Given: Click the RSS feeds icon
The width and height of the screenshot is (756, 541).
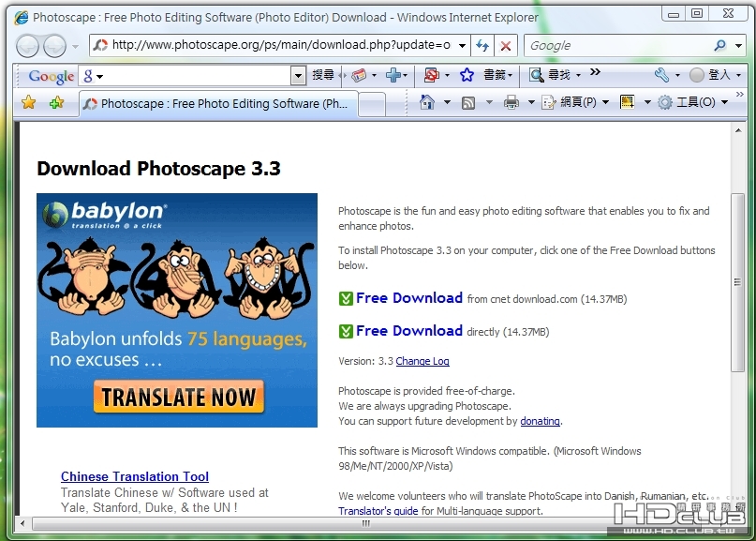Looking at the screenshot, I should [x=468, y=102].
